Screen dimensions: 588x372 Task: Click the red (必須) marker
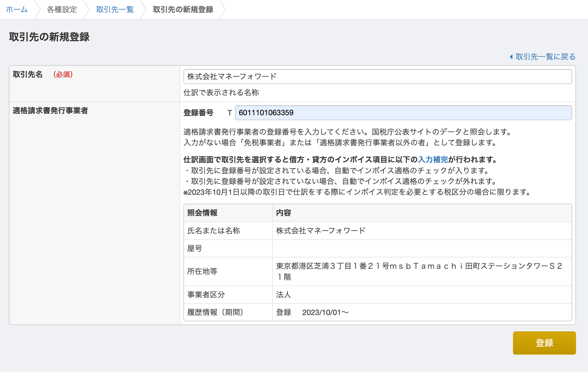point(63,74)
